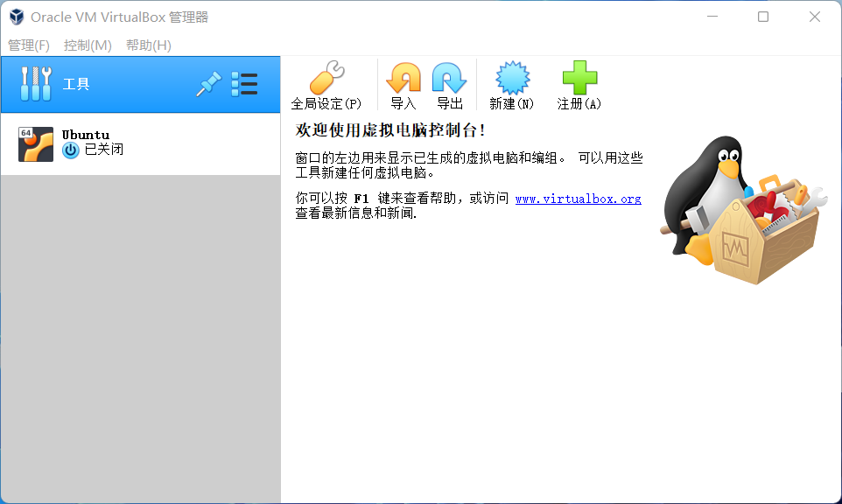
Task: Open the 控制(M) menu
Action: point(88,45)
